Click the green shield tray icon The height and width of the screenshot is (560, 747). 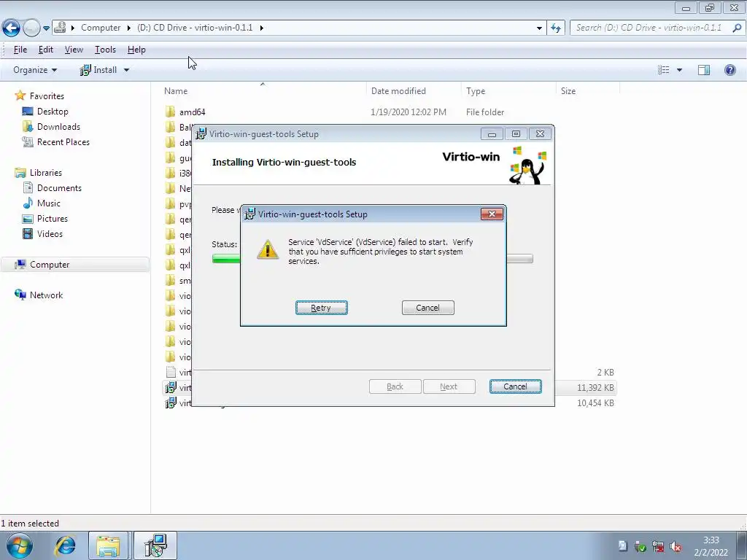point(640,547)
